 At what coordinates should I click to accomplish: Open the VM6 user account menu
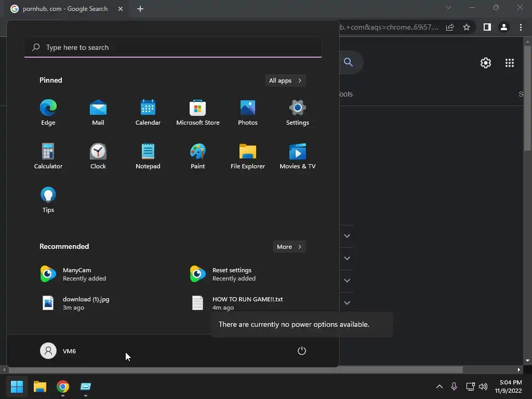(x=58, y=351)
